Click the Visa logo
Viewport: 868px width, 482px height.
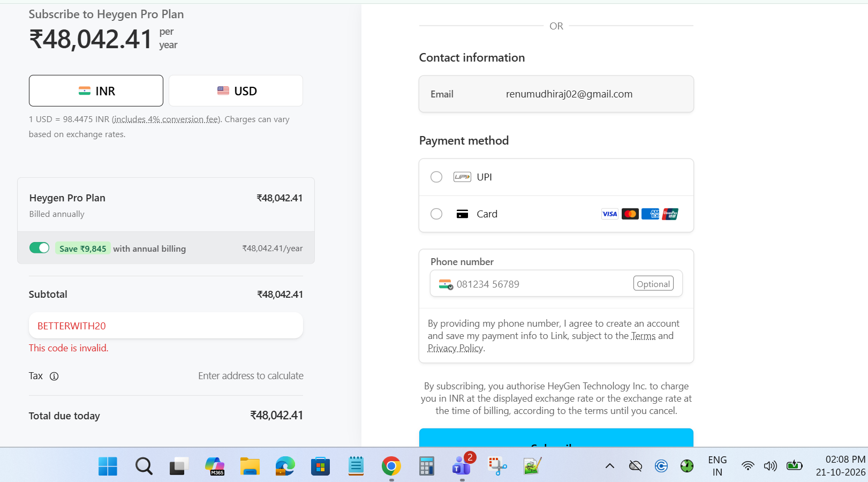point(609,214)
